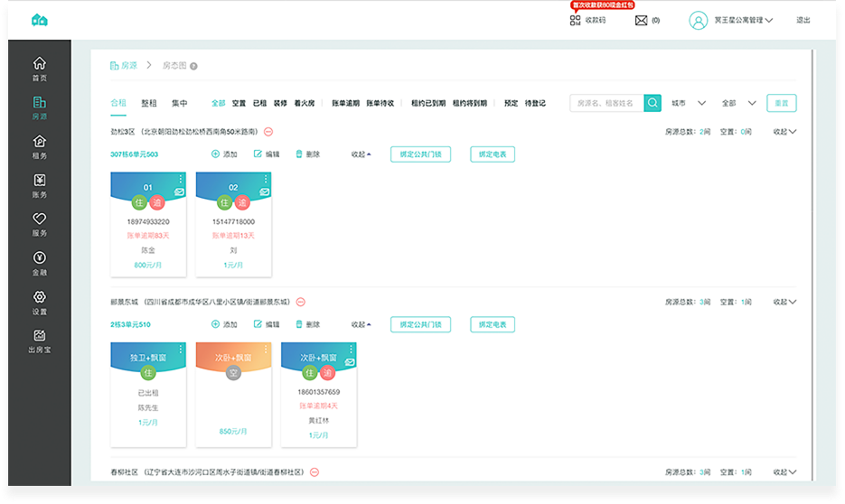Click the message icon on 黄红林's room card
The height and width of the screenshot is (504, 845).
350,362
